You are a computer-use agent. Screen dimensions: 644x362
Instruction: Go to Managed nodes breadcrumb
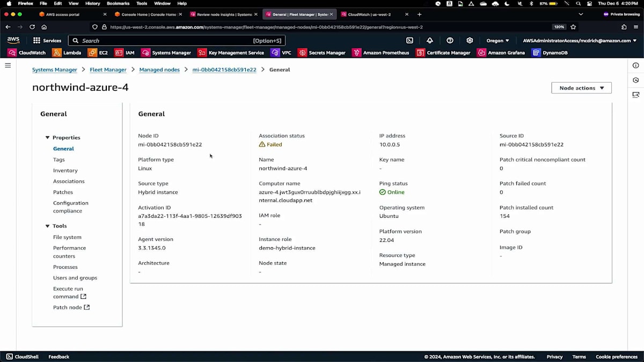pos(159,70)
